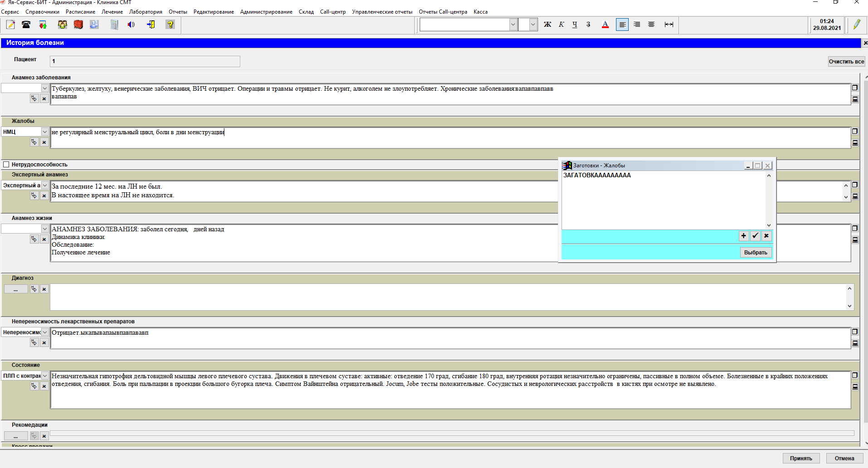The width and height of the screenshot is (868, 468).
Task: Open the calculator toolbar icon
Action: [x=114, y=24]
